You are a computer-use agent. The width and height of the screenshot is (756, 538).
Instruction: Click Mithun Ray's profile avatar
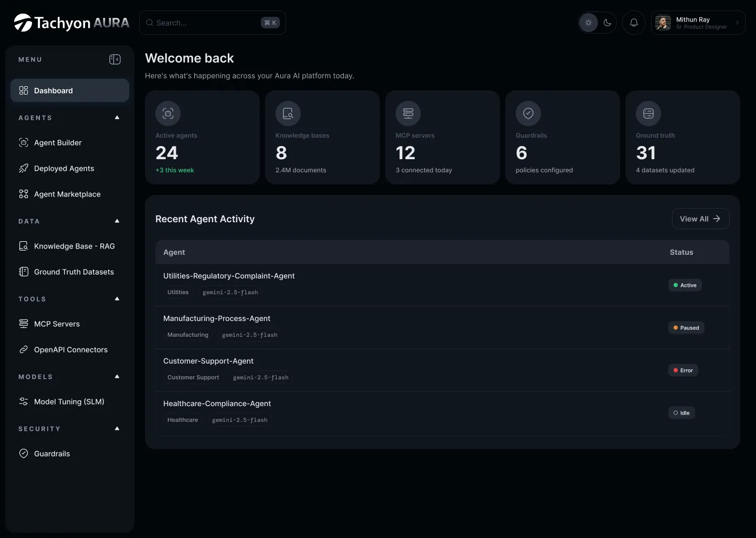663,23
